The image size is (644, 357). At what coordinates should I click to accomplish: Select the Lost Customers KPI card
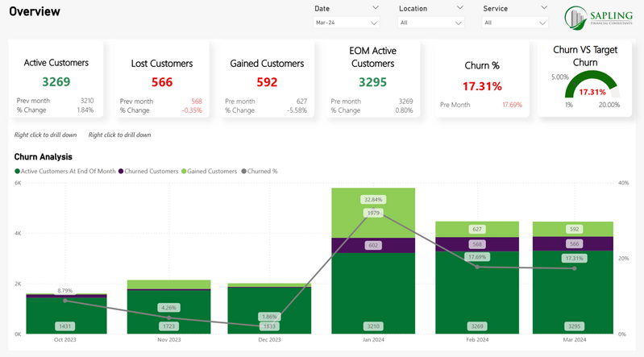click(161, 81)
